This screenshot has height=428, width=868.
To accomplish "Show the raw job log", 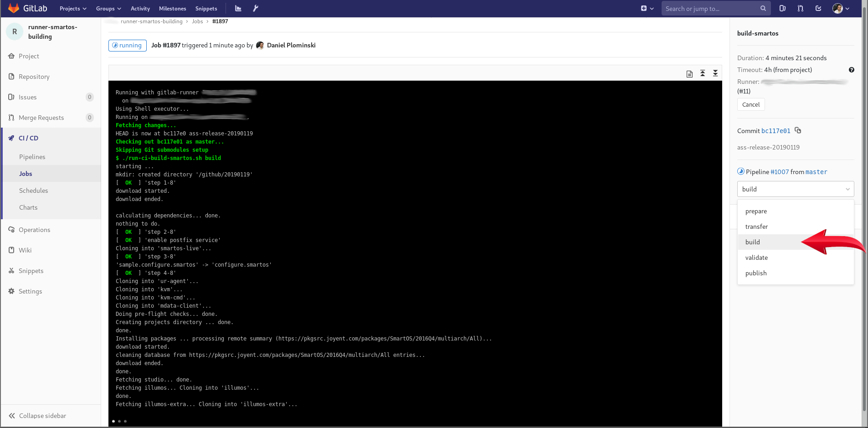I will pos(689,74).
